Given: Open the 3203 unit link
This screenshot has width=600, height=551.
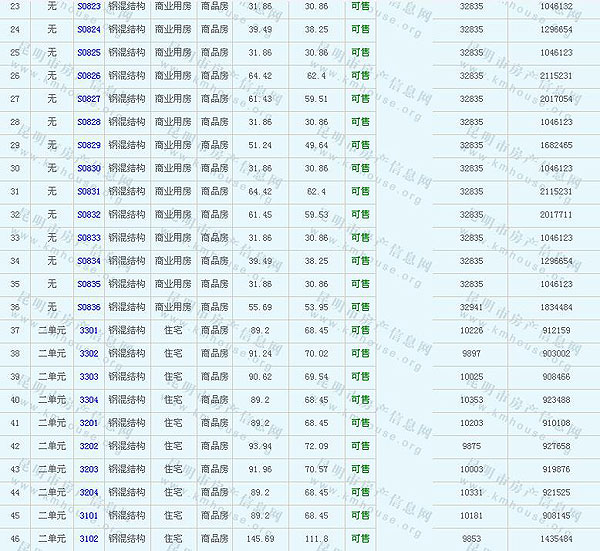Looking at the screenshot, I should coord(88,469).
